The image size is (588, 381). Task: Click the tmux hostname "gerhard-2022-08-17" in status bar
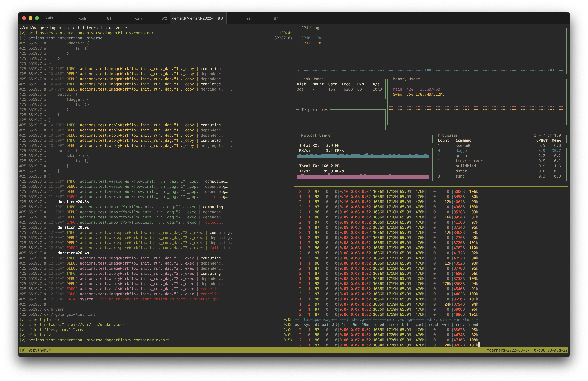pyautogui.click(x=509, y=350)
